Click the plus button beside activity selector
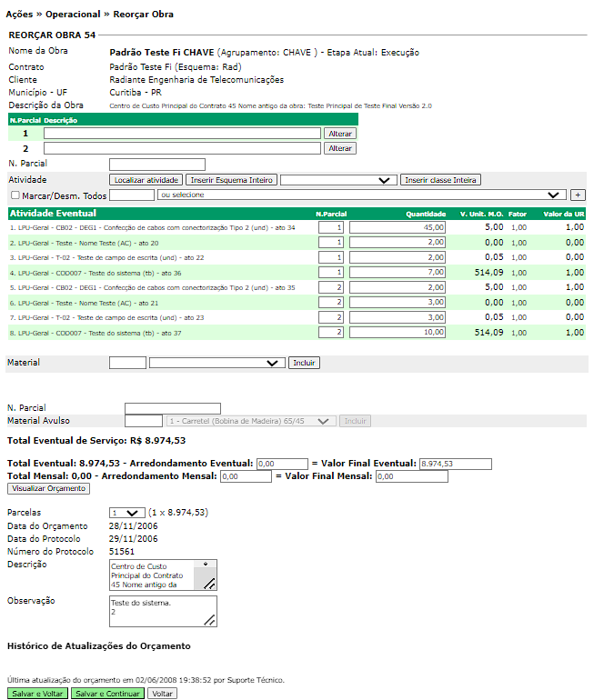The height and width of the screenshot is (700, 604). (578, 195)
